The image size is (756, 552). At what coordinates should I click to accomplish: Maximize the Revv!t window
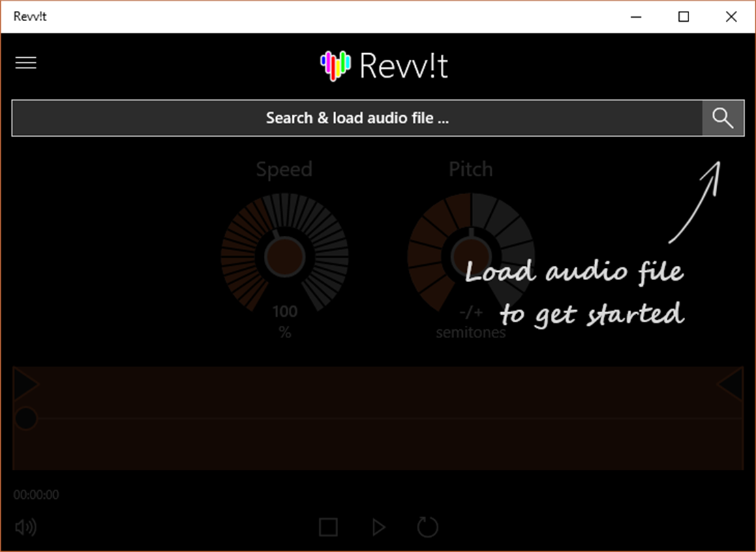coord(684,17)
